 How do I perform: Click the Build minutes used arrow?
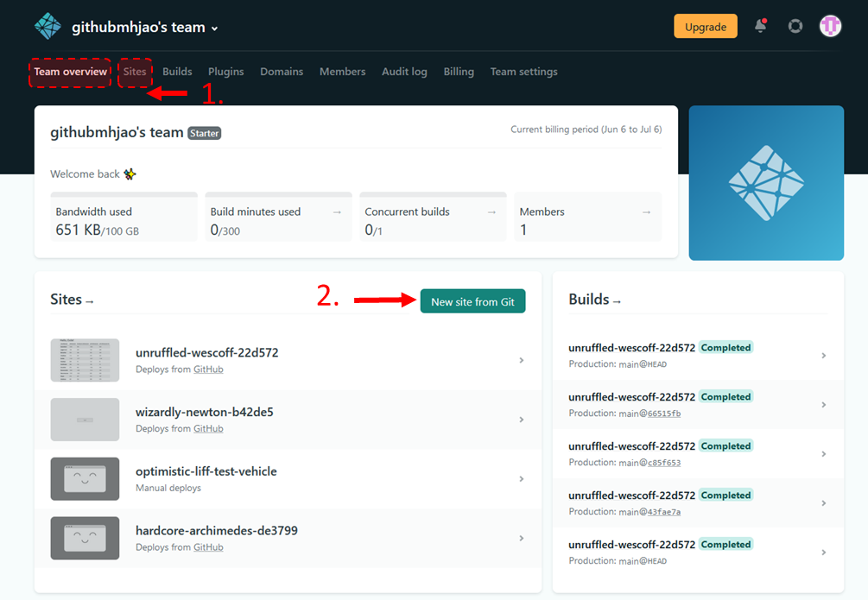[337, 212]
